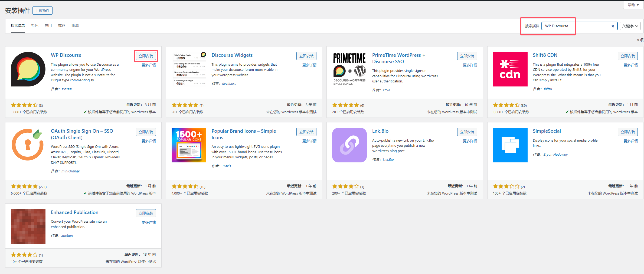Visit the Lnk.Bio author link
644x274 pixels.
pos(388,160)
